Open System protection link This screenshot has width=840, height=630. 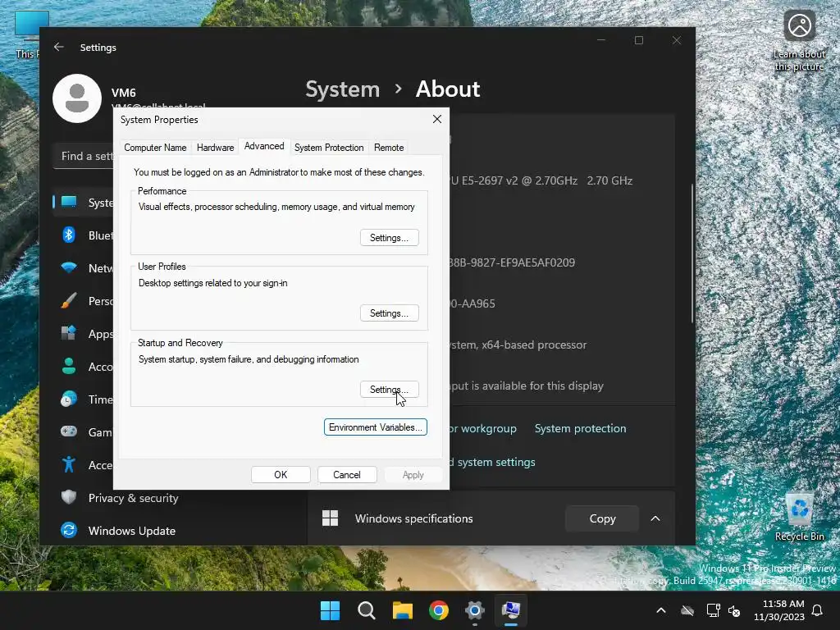pyautogui.click(x=580, y=428)
